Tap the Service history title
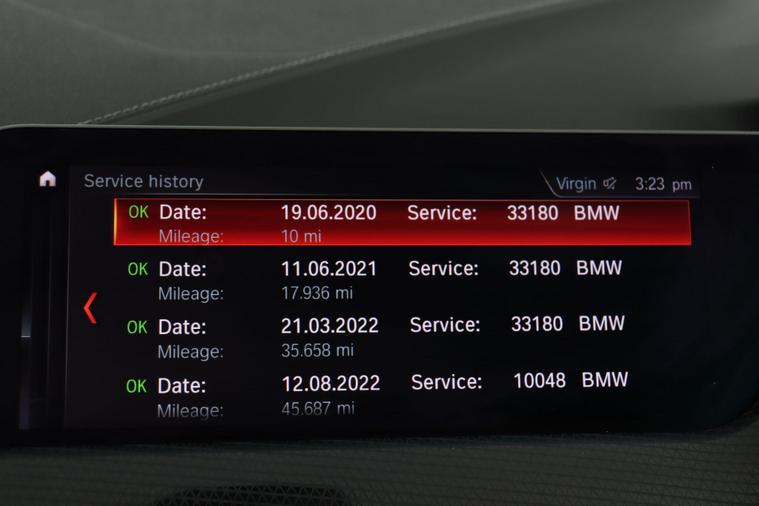Screen dimensions: 759x506 (143, 181)
